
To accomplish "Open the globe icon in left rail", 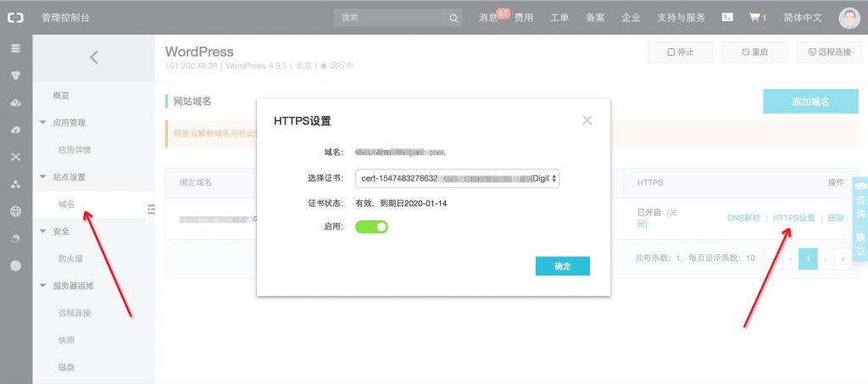I will [x=15, y=211].
